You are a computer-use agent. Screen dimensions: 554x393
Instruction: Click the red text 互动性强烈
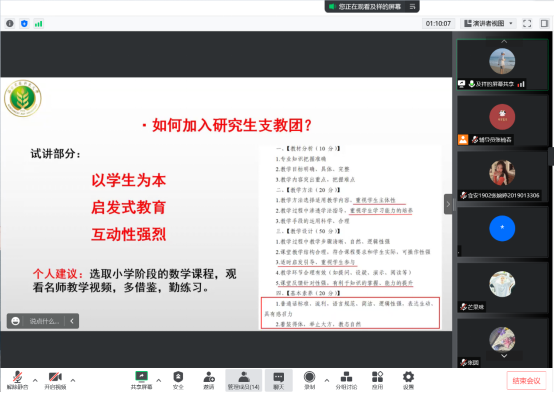(x=129, y=234)
